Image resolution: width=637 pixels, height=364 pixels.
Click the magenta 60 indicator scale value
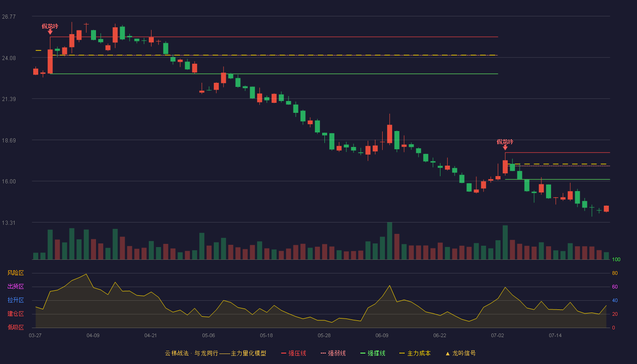tap(615, 287)
